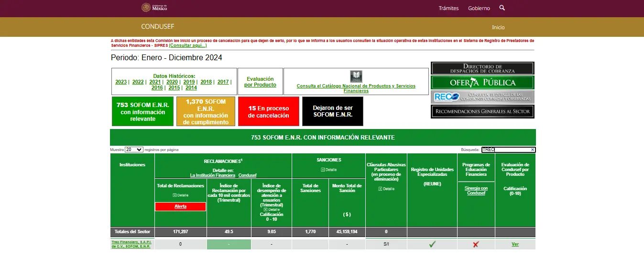Switch to 15 En proceso de cancelación

268,112
